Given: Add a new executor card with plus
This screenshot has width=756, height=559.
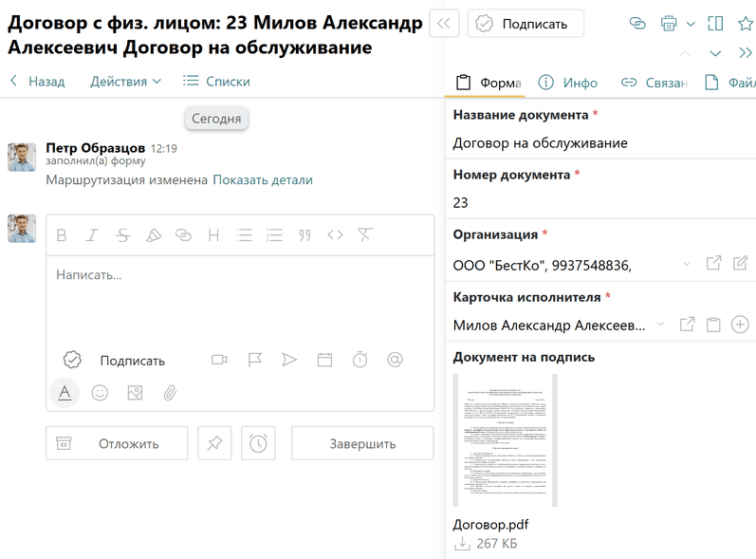Looking at the screenshot, I should 740,325.
